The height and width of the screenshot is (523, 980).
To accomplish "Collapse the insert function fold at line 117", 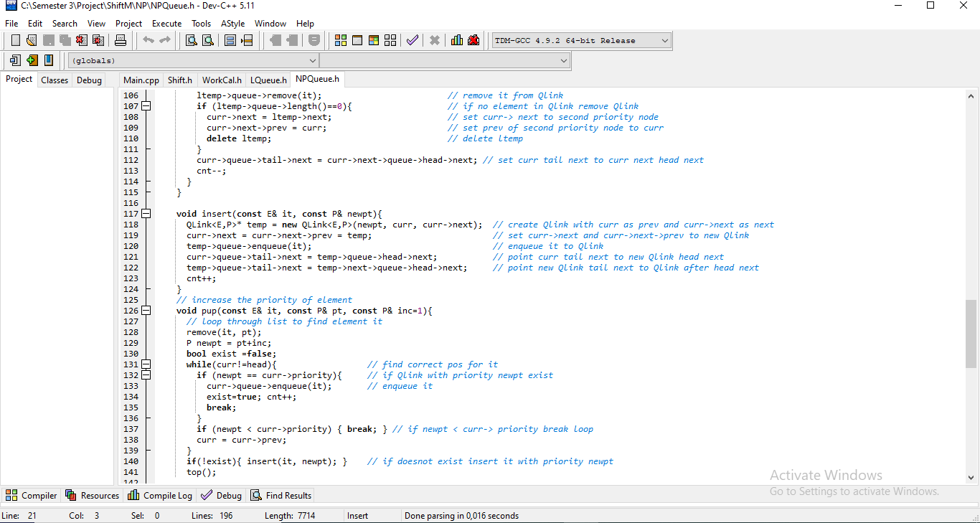I will point(146,214).
